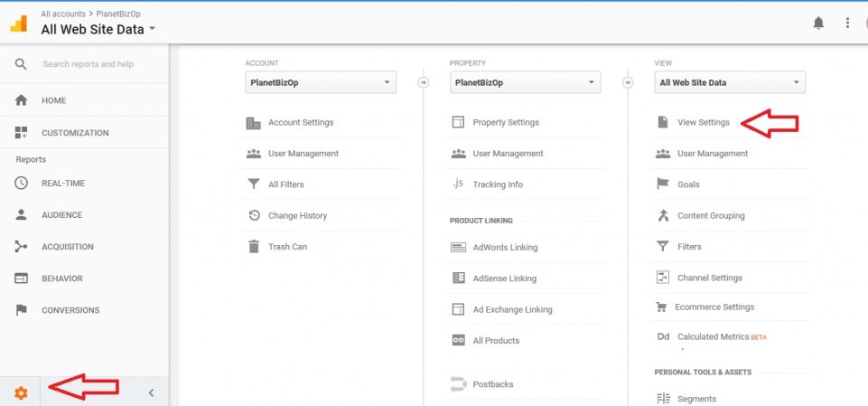Open the Tracking Info link
Image resolution: width=868 pixels, height=406 pixels.
[x=498, y=184]
